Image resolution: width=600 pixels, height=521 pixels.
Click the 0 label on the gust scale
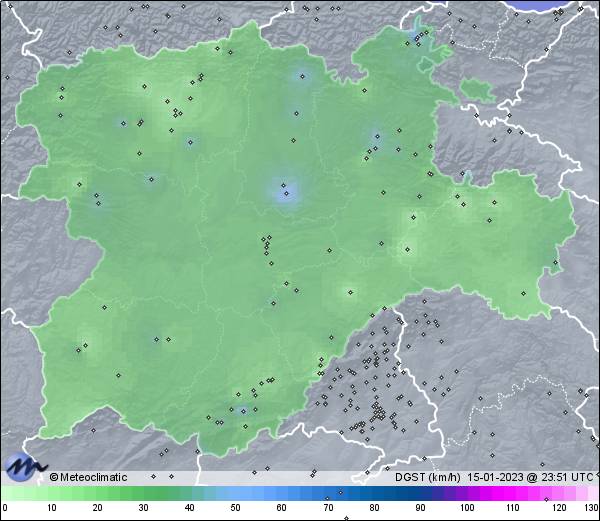coord(5,508)
